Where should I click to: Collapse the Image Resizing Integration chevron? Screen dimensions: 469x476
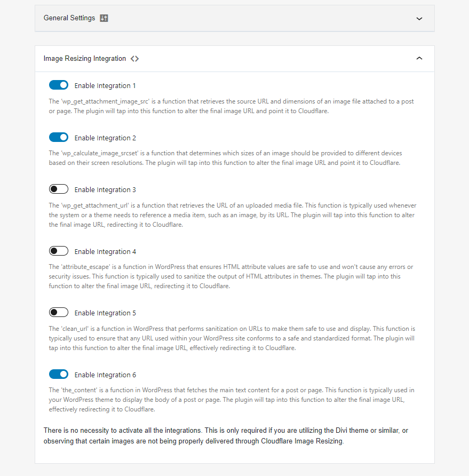pyautogui.click(x=419, y=58)
